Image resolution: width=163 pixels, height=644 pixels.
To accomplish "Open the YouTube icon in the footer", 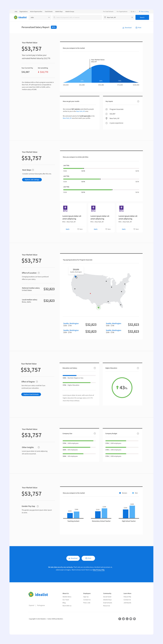I will click(x=131, y=619).
